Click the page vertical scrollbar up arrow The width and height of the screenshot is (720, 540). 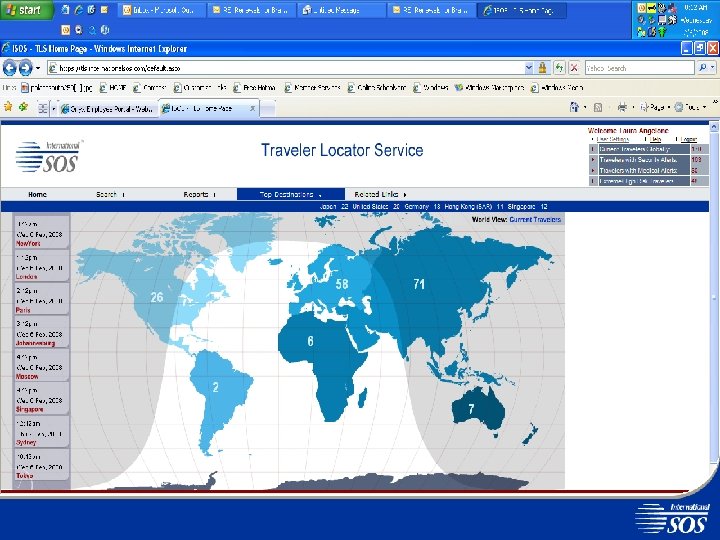click(x=714, y=126)
